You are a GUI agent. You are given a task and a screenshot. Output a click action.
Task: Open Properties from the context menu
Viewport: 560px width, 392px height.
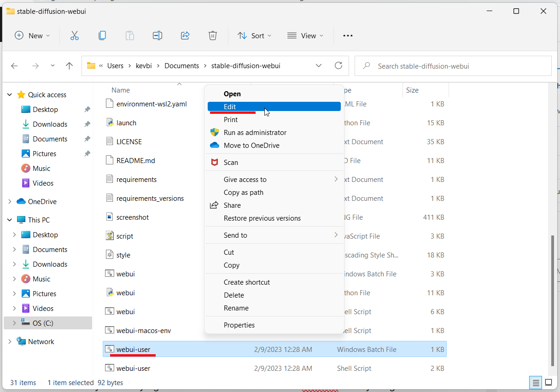coord(239,325)
